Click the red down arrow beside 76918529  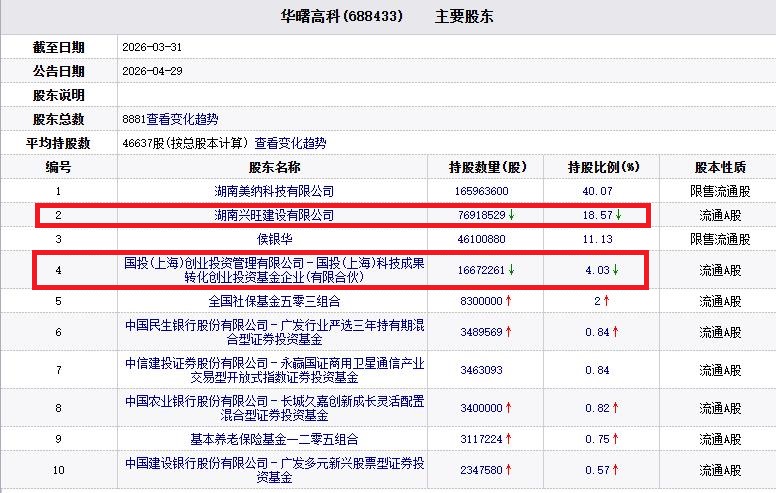coord(512,215)
